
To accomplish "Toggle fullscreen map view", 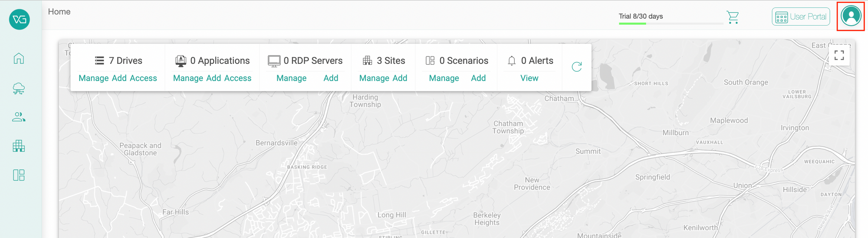I will point(839,55).
